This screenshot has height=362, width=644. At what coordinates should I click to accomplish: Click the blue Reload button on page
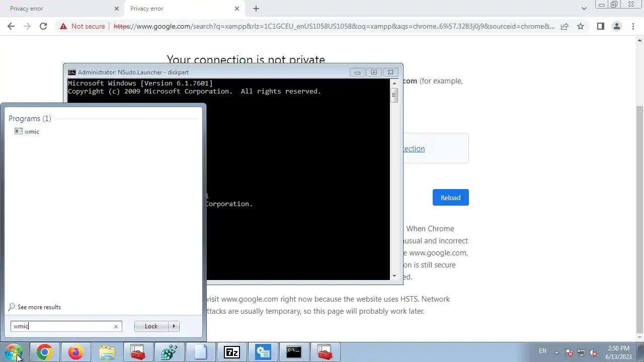(x=450, y=198)
